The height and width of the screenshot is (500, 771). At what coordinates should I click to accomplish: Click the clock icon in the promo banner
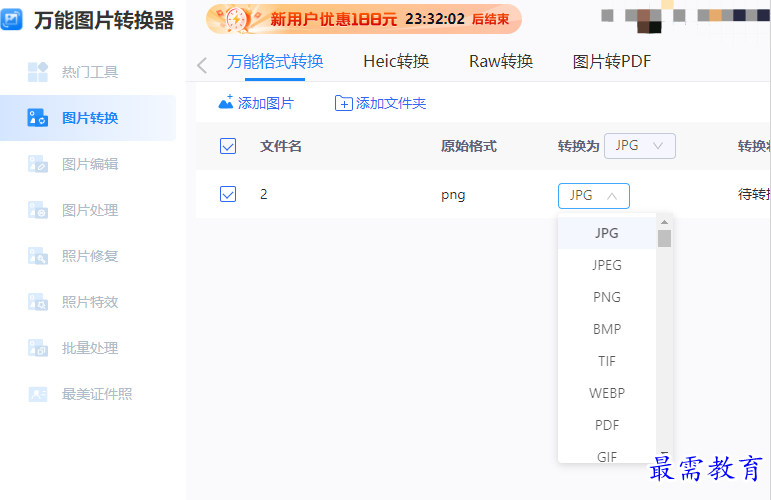237,20
